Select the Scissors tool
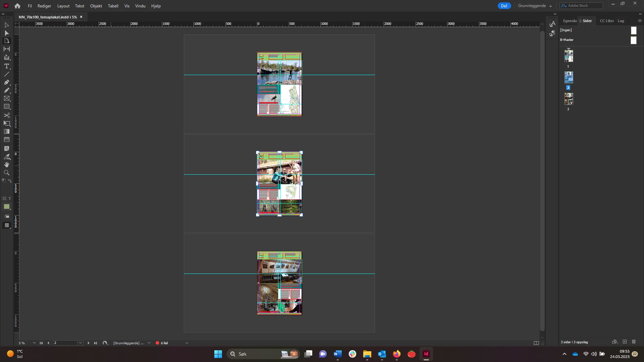644x362 pixels. 6,115
